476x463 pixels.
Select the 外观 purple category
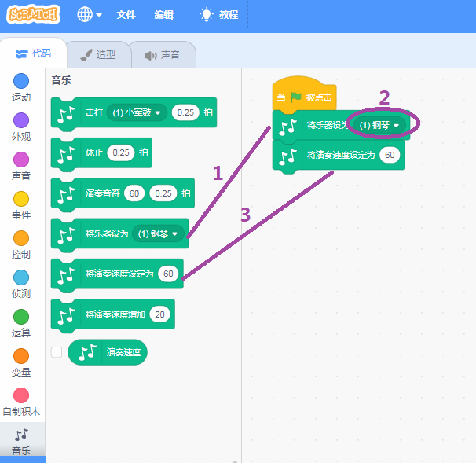(21, 120)
